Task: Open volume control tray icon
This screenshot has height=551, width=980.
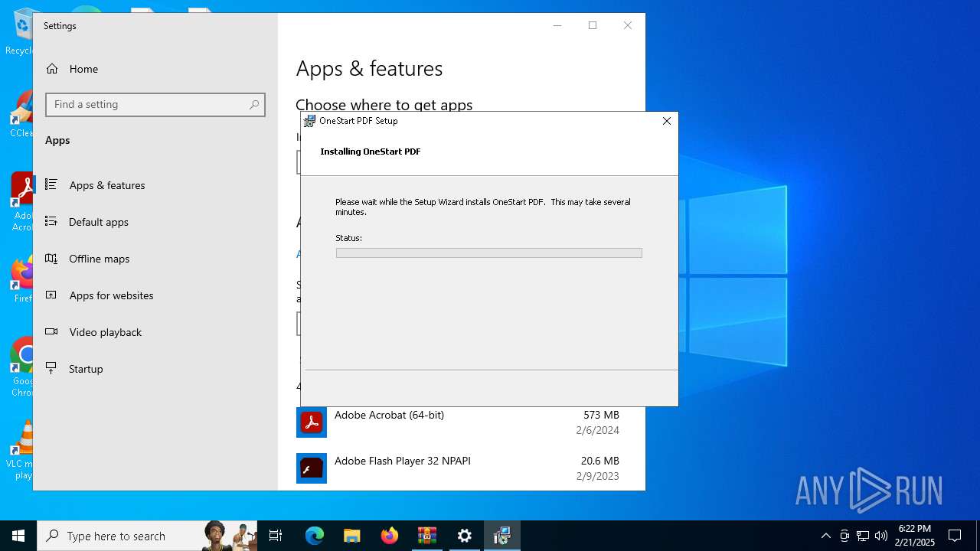Action: (881, 536)
